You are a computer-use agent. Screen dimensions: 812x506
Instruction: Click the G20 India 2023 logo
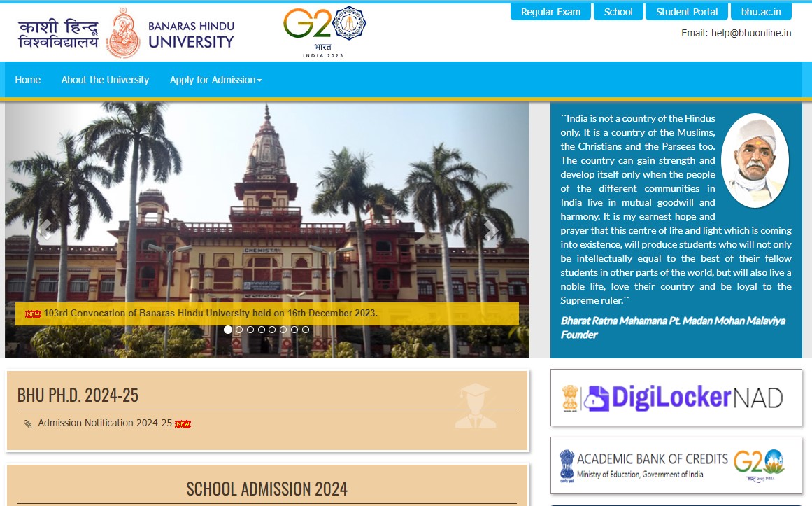pos(325,31)
